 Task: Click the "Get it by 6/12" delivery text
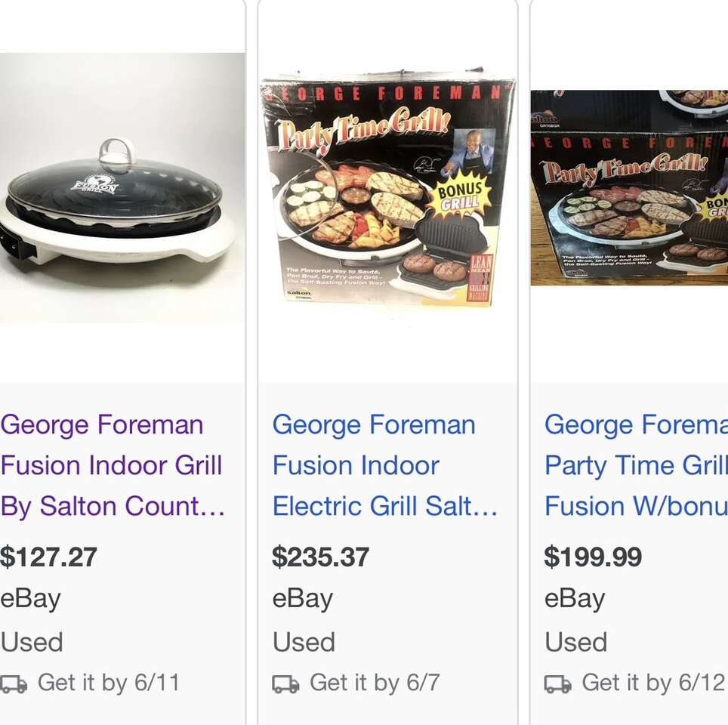pos(652,683)
